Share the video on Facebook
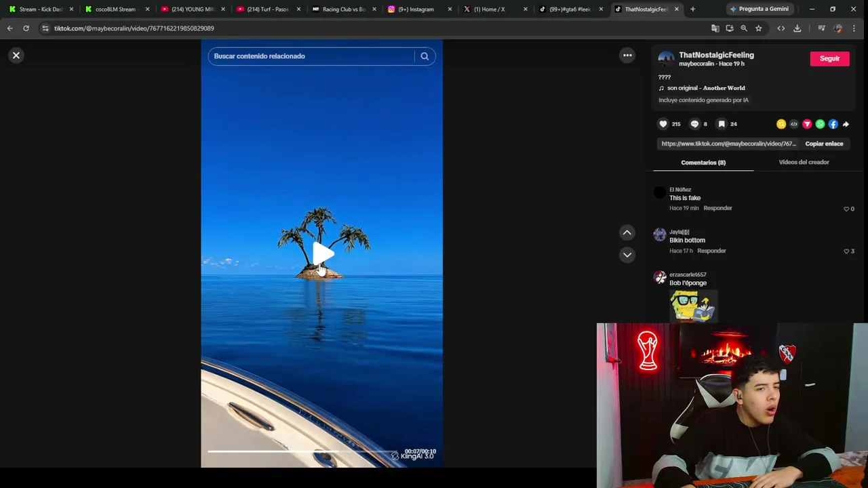This screenshot has height=488, width=868. coord(833,124)
